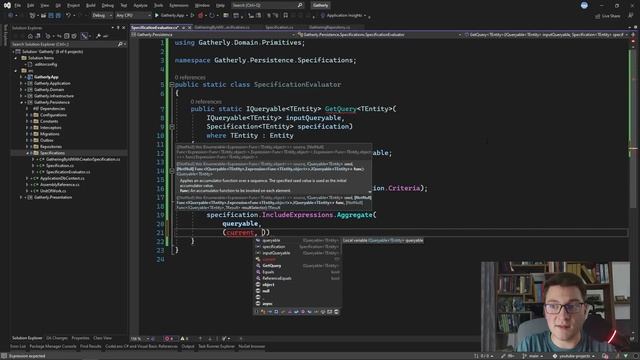Click the warning count indicator below the editor
The width and height of the screenshot is (640, 360).
coord(184,338)
